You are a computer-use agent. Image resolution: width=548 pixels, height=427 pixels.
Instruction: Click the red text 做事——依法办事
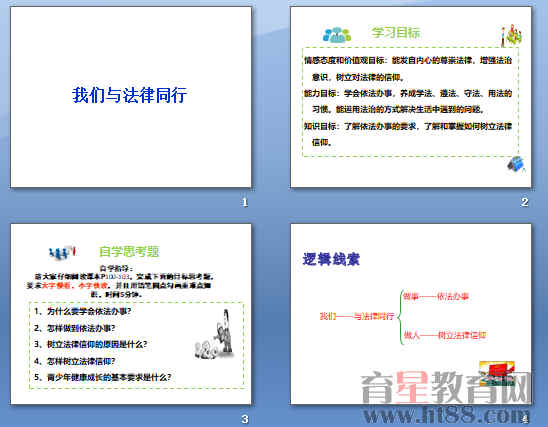pyautogui.click(x=435, y=297)
